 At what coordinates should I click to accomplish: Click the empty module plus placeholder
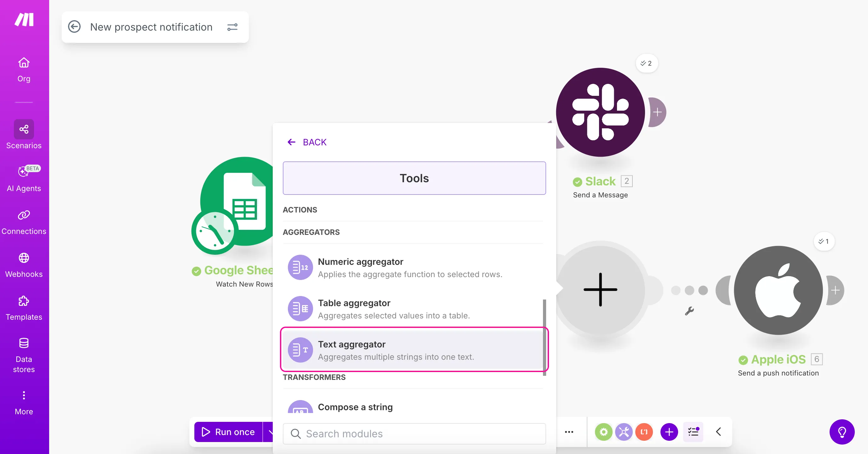[600, 290]
